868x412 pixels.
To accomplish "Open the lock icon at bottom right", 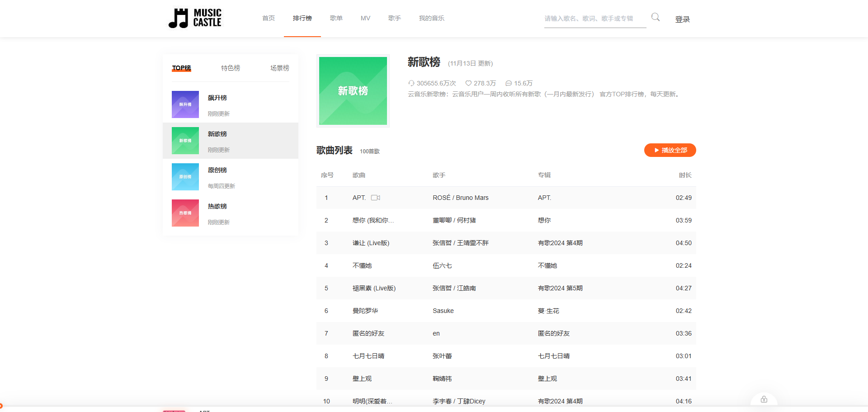I will pyautogui.click(x=764, y=399).
